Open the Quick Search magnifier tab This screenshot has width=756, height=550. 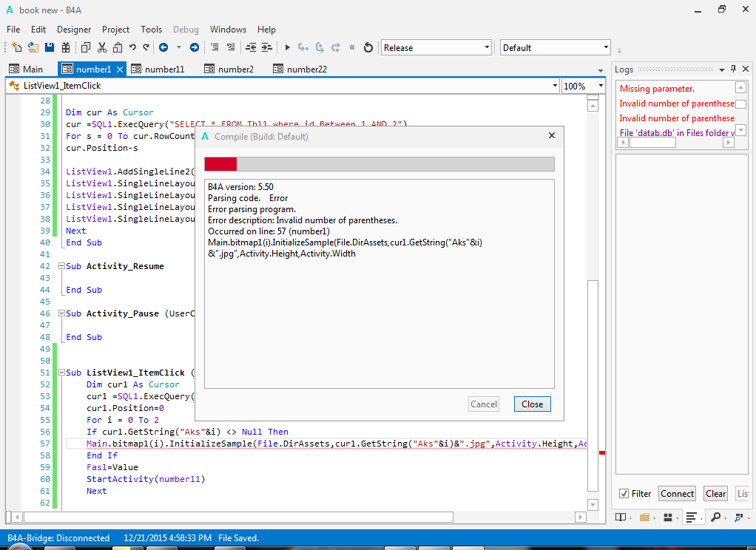click(715, 517)
